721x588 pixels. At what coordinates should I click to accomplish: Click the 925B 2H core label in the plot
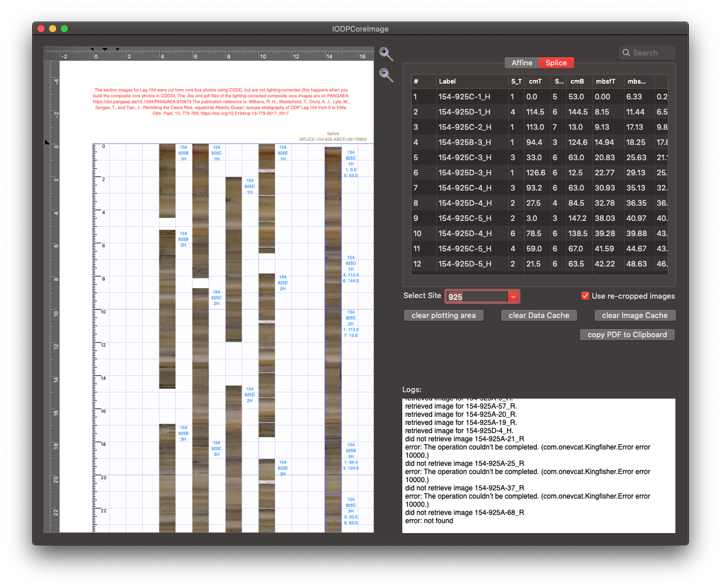pyautogui.click(x=183, y=239)
